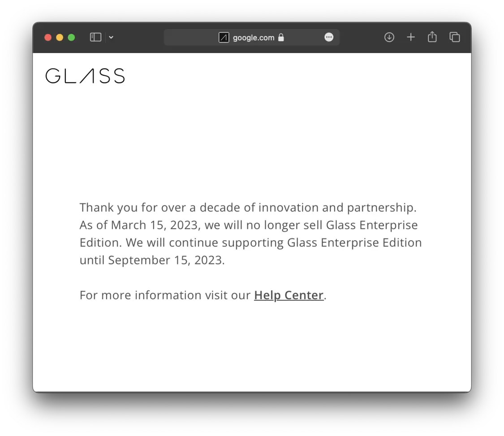The width and height of the screenshot is (504, 436).
Task: Click the Glass favicon in address bar
Action: [224, 38]
